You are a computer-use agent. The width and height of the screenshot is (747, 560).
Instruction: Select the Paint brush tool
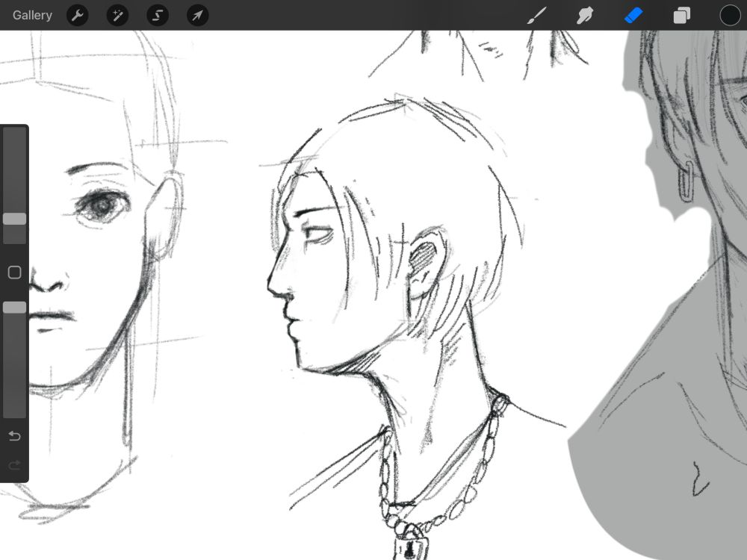(x=537, y=15)
